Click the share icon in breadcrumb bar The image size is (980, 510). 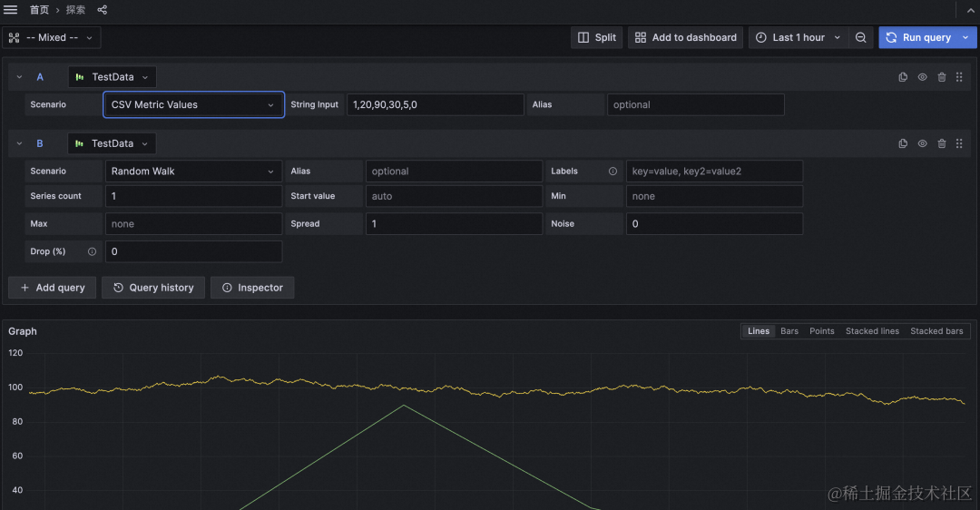[x=102, y=10]
